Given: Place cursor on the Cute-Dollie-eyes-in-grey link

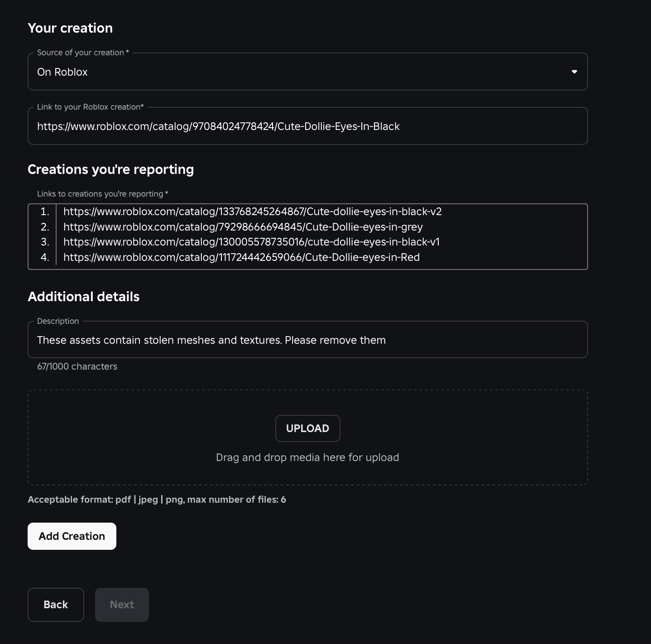Looking at the screenshot, I should 243,227.
